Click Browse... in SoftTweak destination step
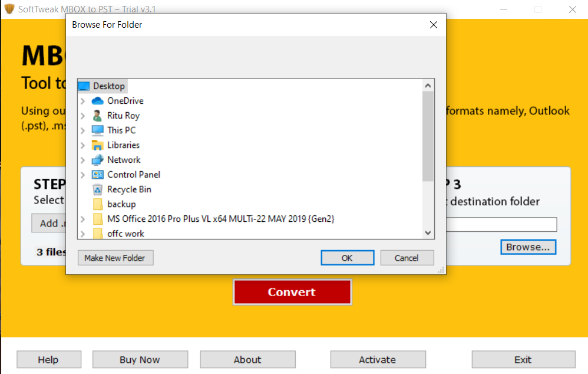The height and width of the screenshot is (374, 588). pyautogui.click(x=528, y=247)
